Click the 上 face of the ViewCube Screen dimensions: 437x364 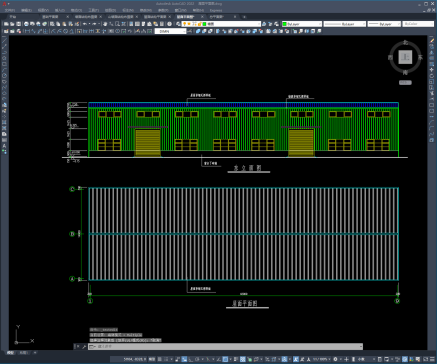405,57
